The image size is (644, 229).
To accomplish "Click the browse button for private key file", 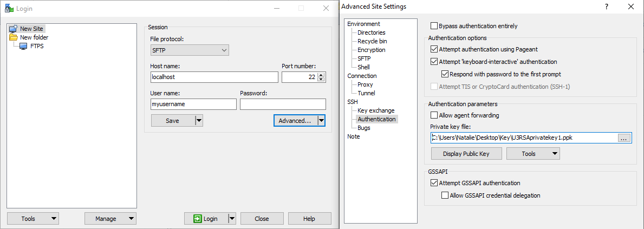I will pos(623,138).
